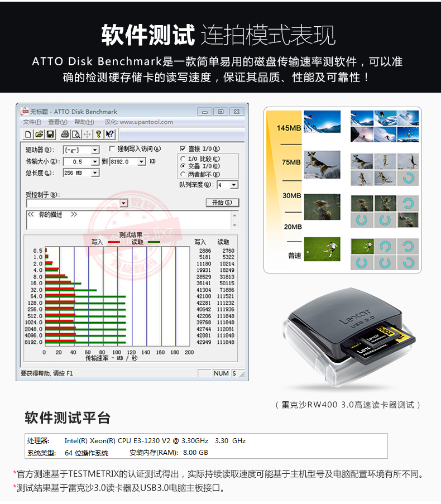The image size is (441, 504).
Task: Open the 文件(F) menu
Action: [32, 122]
